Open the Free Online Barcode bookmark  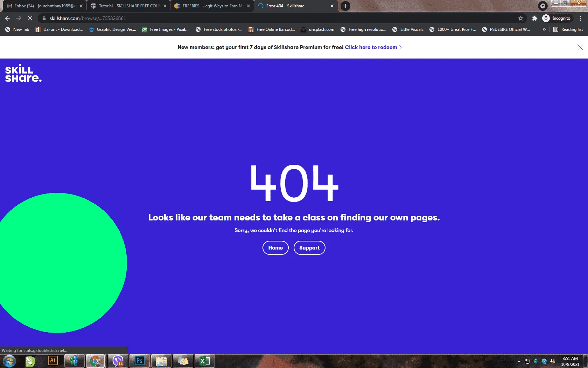tap(272, 29)
